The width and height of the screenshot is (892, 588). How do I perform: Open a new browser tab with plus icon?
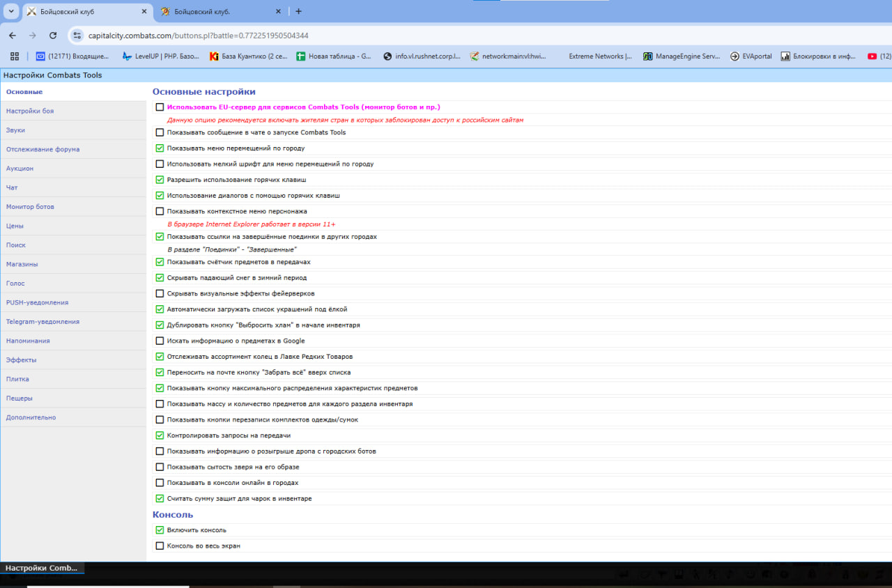pyautogui.click(x=298, y=11)
